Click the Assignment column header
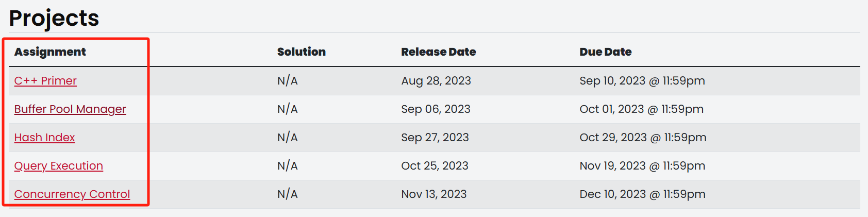 coord(50,52)
